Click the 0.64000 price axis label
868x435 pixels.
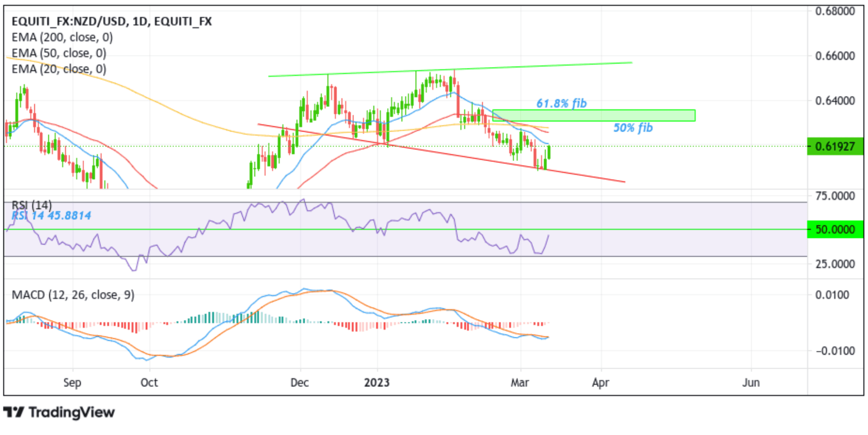point(835,101)
